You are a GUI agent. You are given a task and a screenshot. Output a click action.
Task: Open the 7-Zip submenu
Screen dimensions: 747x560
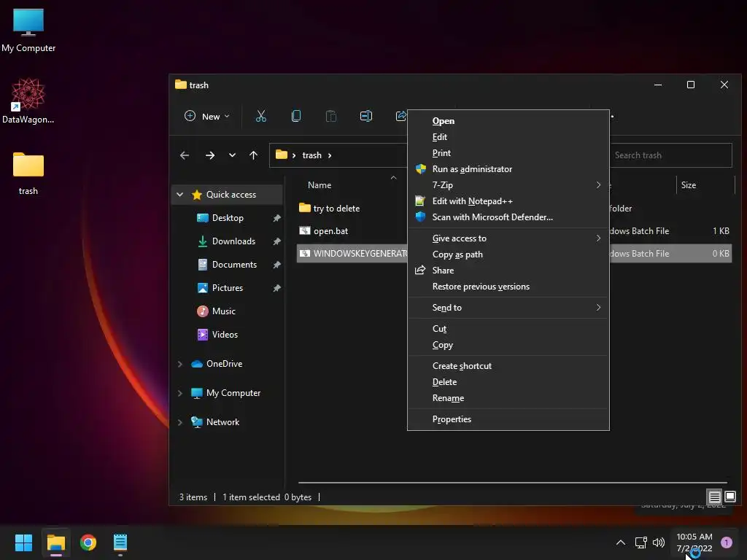click(508, 184)
